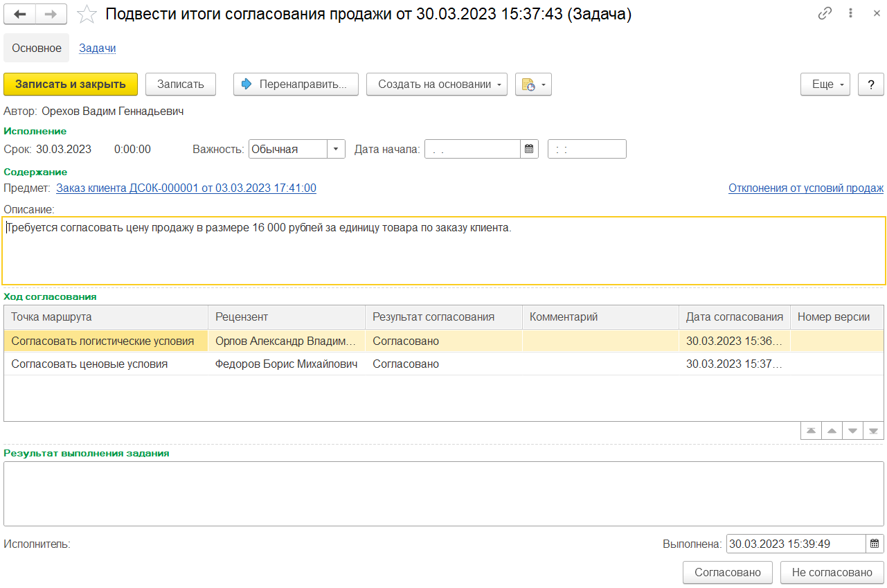Screen dimensions: 887x588
Task: Open the reports icon dropdown in toolbar
Action: tap(533, 84)
